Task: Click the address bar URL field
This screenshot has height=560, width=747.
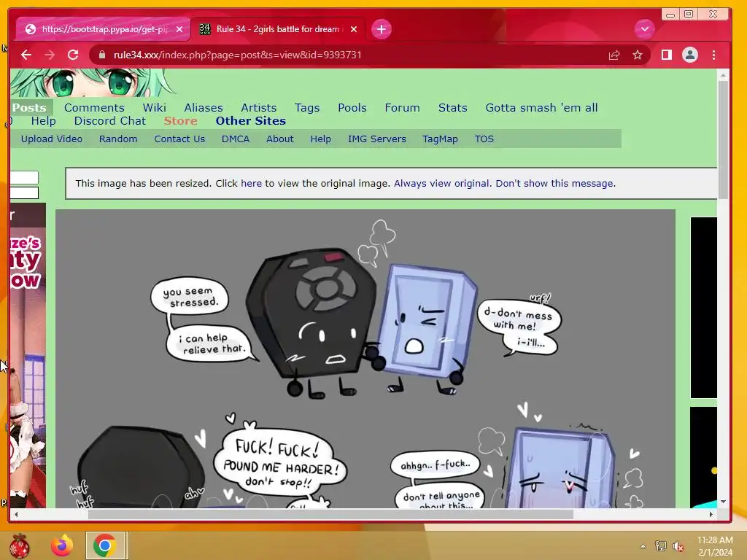Action: coord(352,55)
